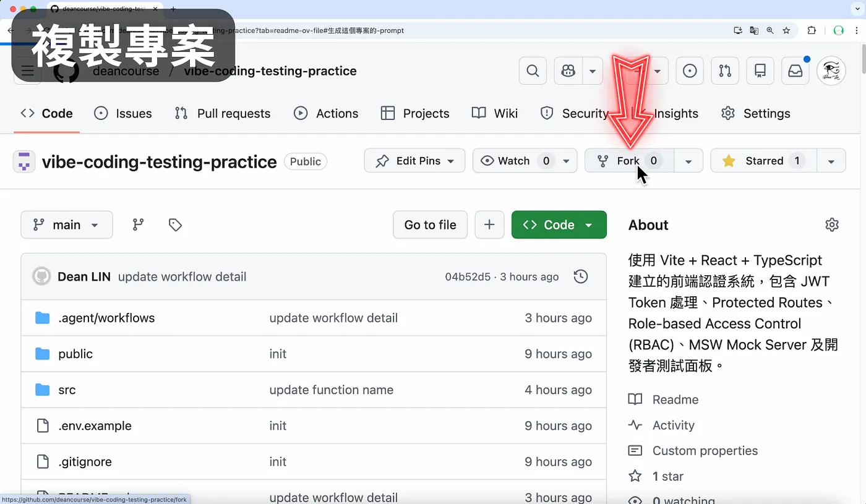Click the browser translate page icon
Viewport: 866px width, 504px height.
click(x=754, y=30)
